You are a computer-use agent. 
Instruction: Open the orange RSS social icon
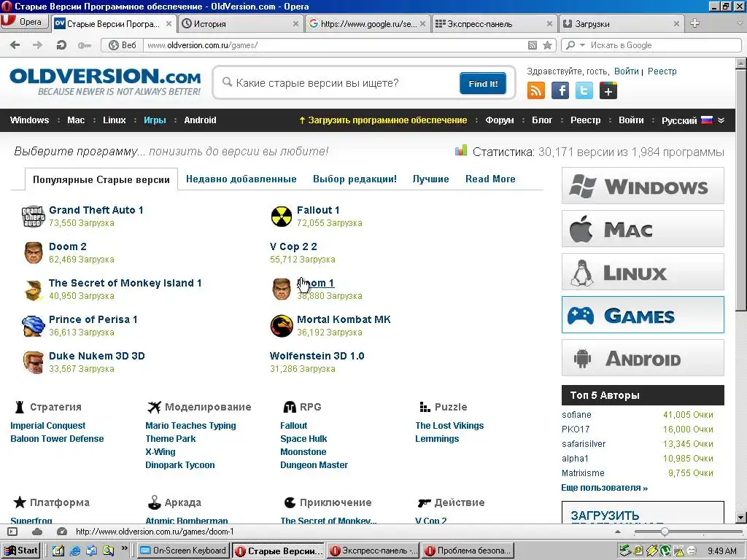click(536, 90)
